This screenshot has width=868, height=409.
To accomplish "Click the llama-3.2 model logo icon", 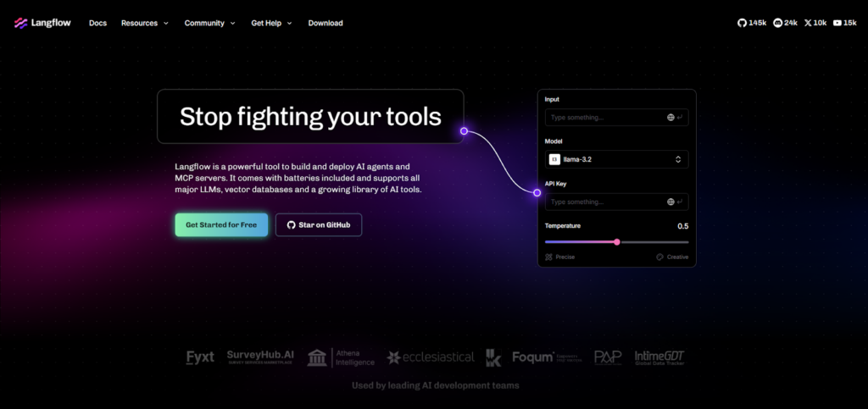I will click(x=554, y=160).
